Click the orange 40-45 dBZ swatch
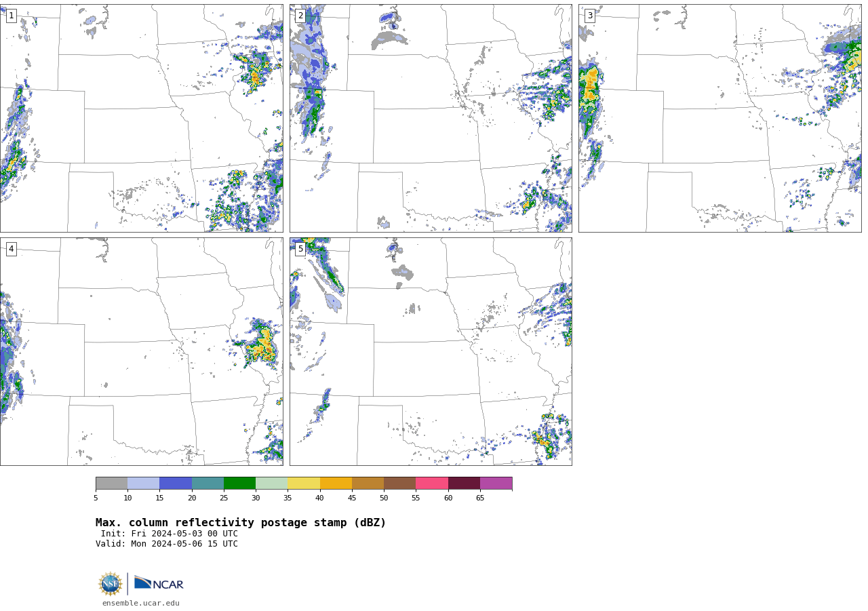 [x=336, y=483]
